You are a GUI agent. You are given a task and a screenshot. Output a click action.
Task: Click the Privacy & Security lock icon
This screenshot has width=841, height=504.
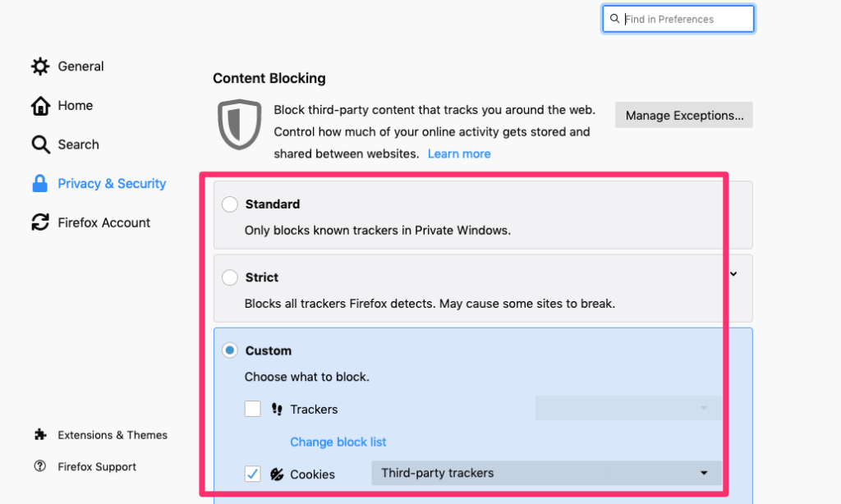click(x=40, y=184)
